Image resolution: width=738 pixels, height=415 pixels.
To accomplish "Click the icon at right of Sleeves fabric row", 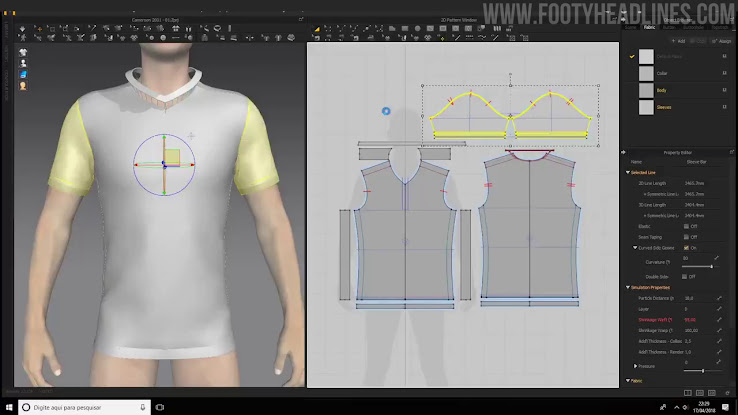I will (x=725, y=107).
